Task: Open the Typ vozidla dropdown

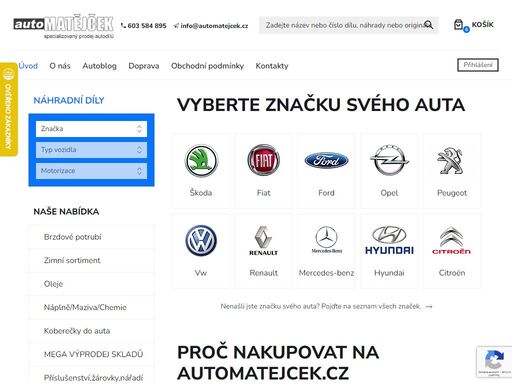Action: (x=91, y=150)
